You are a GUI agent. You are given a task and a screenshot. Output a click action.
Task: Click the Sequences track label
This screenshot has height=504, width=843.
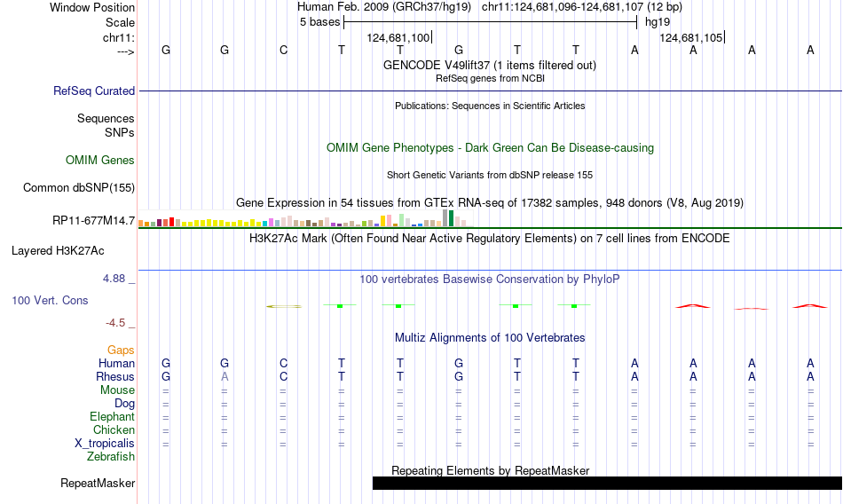106,118
